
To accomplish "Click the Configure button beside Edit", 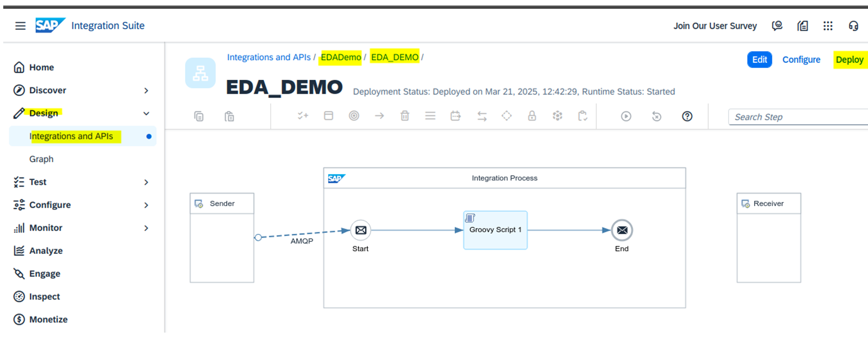I will 801,60.
